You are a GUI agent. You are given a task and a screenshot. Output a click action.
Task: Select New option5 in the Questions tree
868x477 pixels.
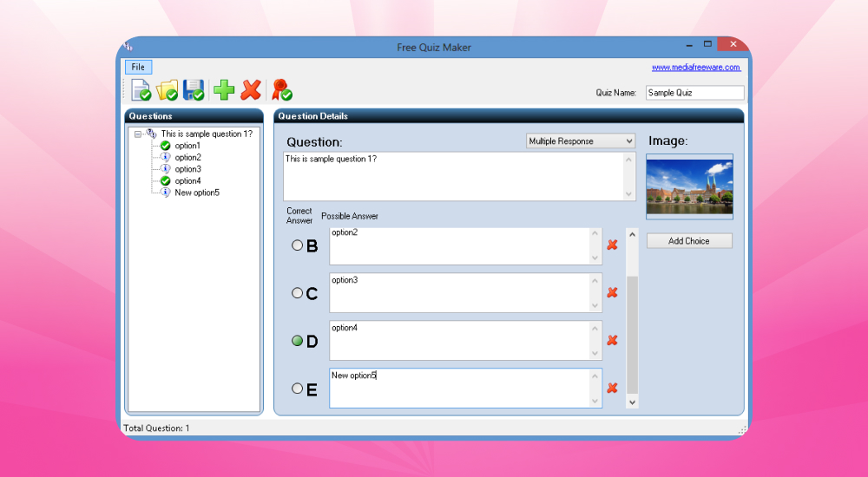[197, 193]
